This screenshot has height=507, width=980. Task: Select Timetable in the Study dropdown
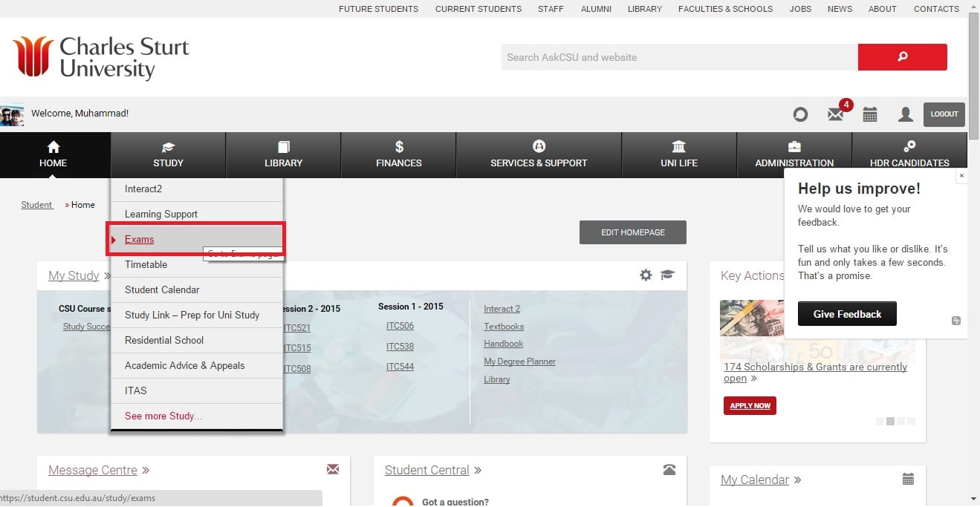(197, 264)
